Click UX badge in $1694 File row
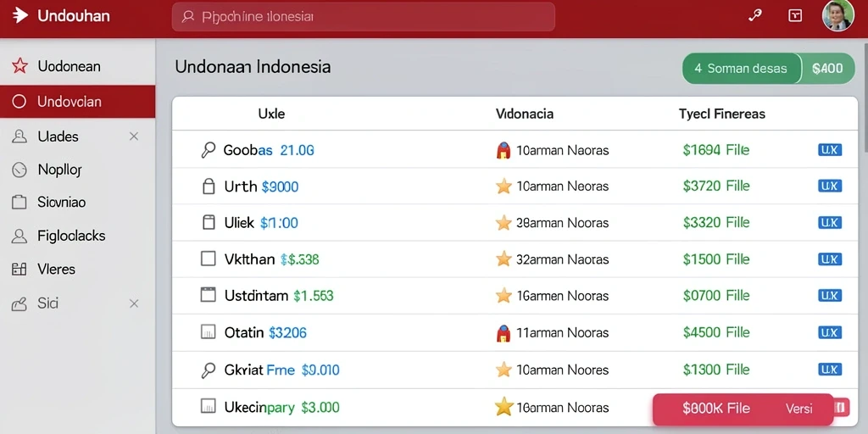 click(x=830, y=149)
